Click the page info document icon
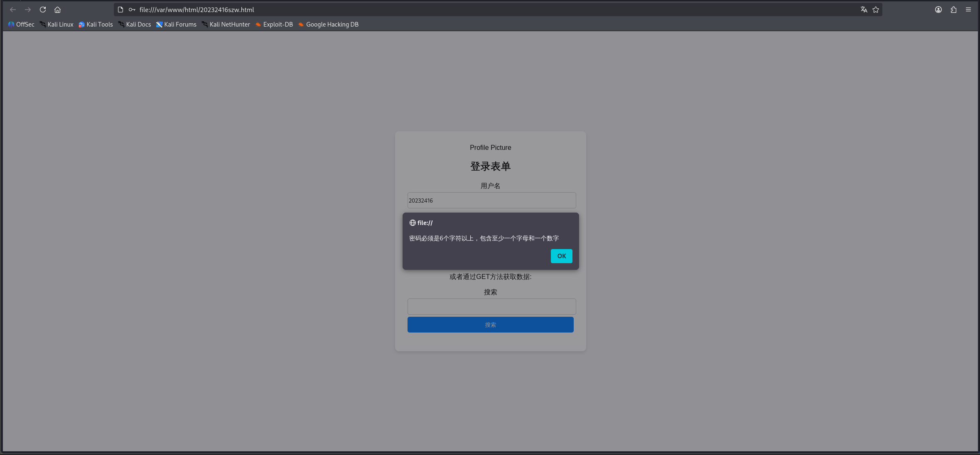 (120, 9)
